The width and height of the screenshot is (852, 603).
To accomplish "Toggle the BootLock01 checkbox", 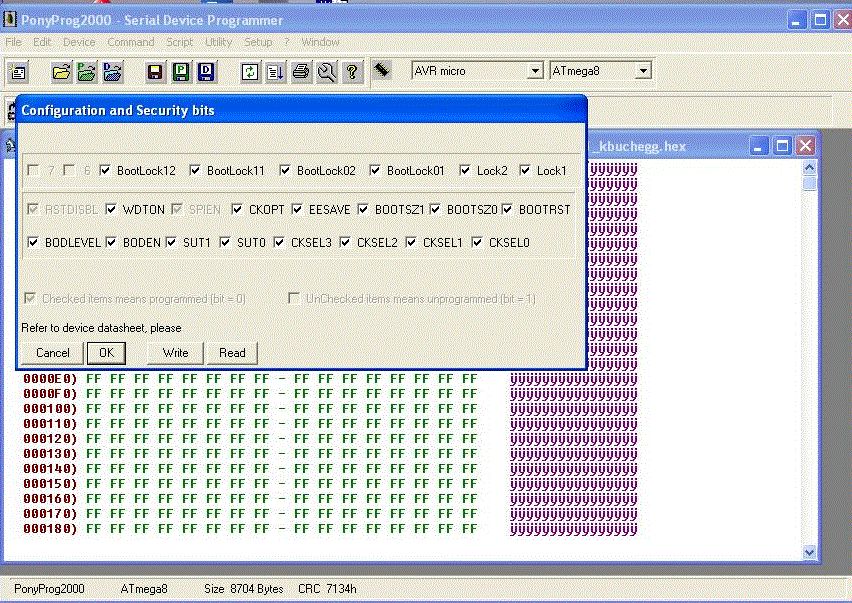I will pos(375,171).
